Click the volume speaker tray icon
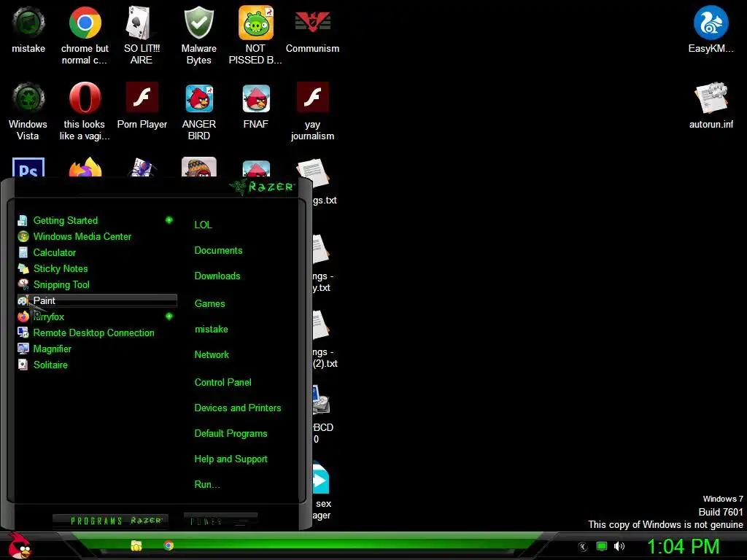The height and width of the screenshot is (560, 747). tap(619, 546)
